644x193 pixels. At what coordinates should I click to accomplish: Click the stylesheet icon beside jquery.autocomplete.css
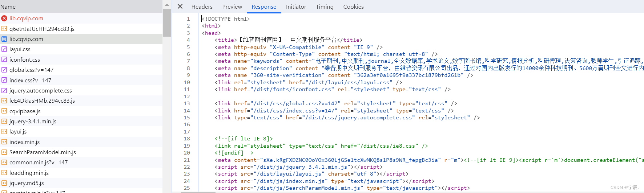pos(4,90)
